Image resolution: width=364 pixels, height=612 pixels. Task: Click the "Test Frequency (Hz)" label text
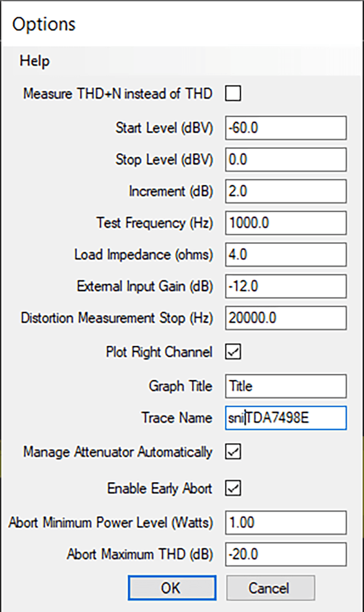point(155,223)
